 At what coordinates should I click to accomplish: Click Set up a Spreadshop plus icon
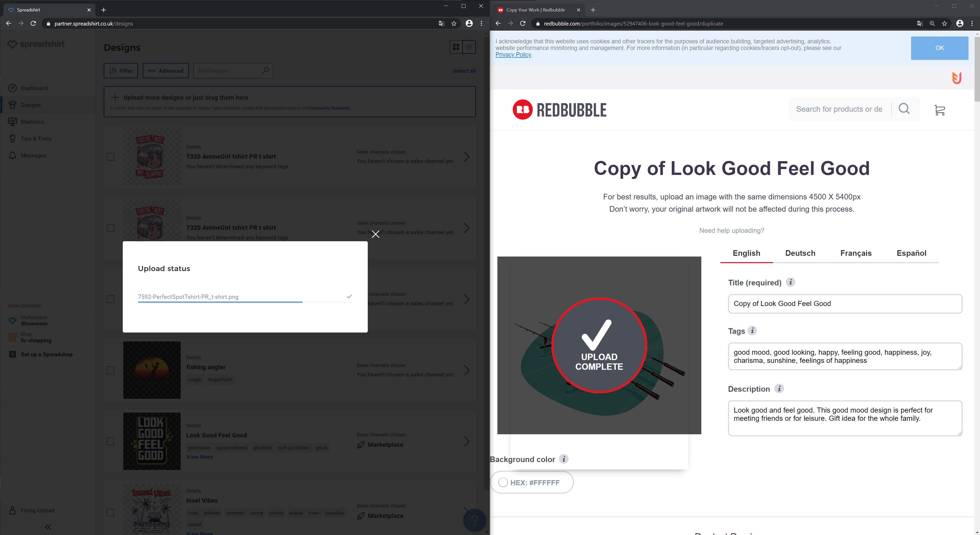(12, 354)
